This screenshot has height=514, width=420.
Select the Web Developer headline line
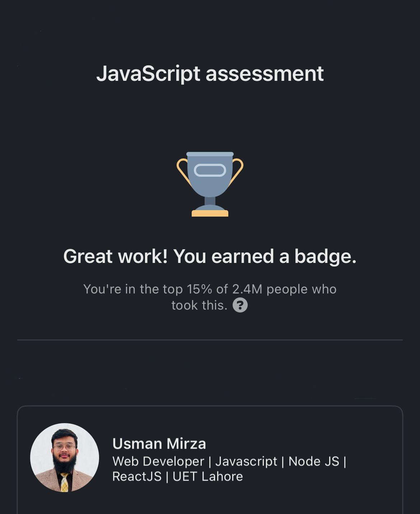coord(229,461)
